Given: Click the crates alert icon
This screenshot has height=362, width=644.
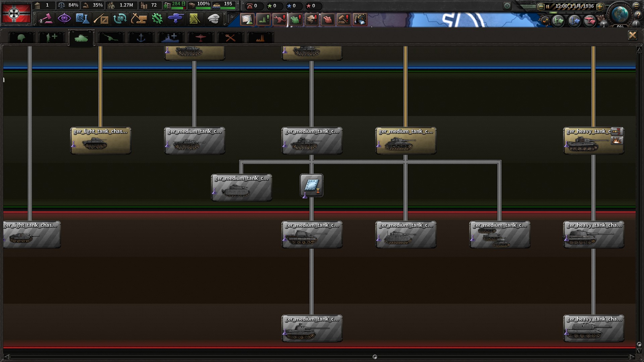Looking at the screenshot, I should click(312, 19).
